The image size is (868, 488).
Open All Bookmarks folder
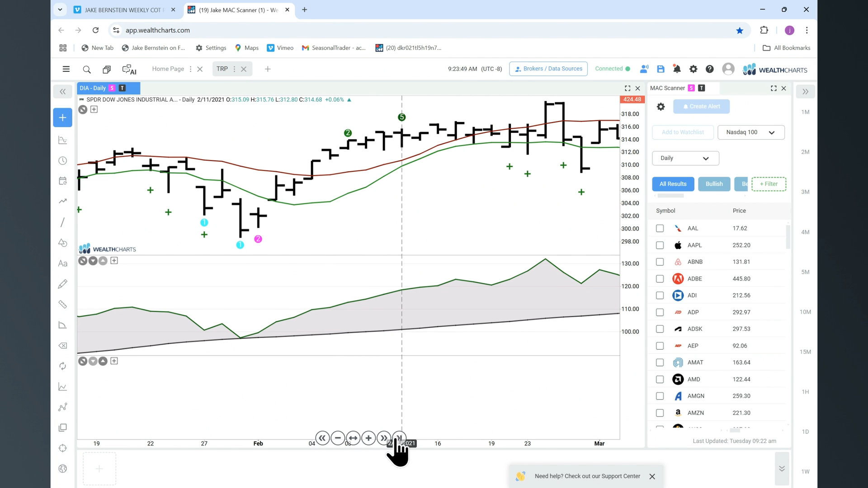point(787,48)
